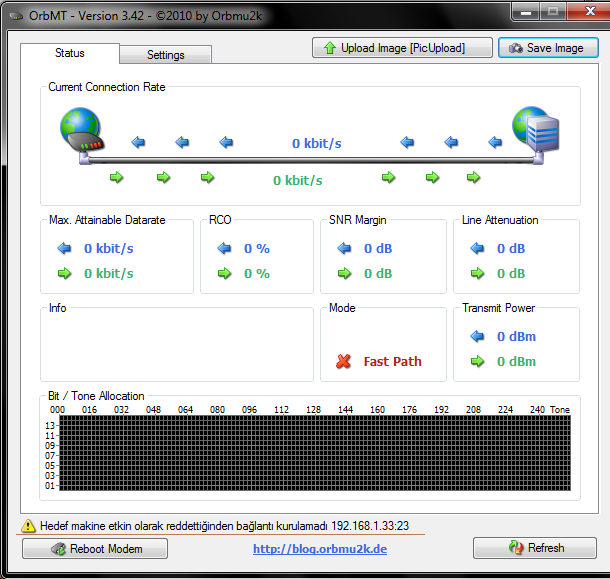Click tone label 240 on the graph axis
This screenshot has height=579, width=610.
[537, 409]
